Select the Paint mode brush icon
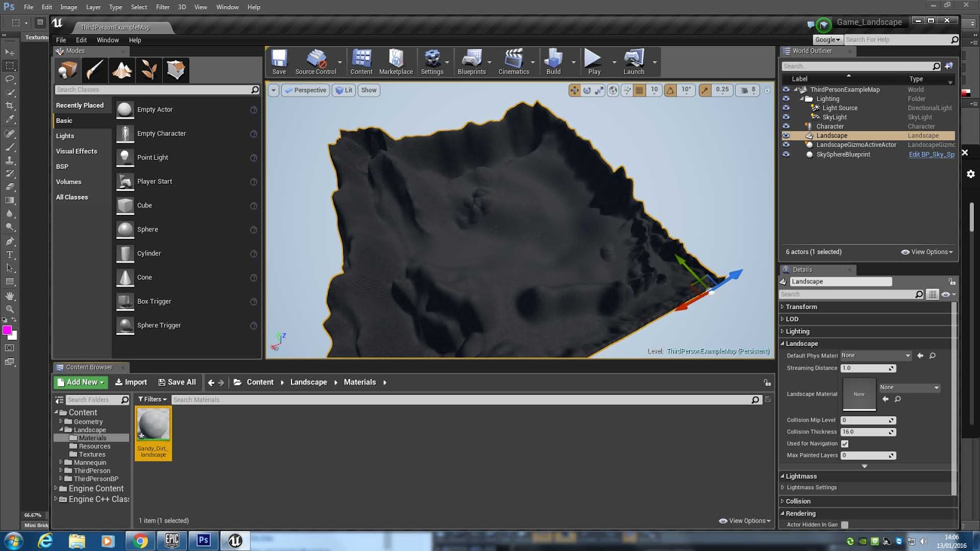The width and height of the screenshot is (980, 551). 95,70
